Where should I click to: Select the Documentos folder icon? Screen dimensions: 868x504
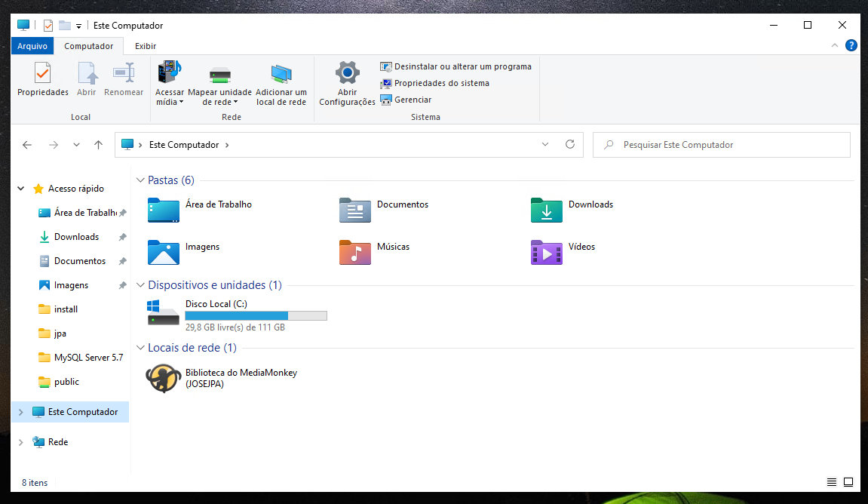[355, 211]
